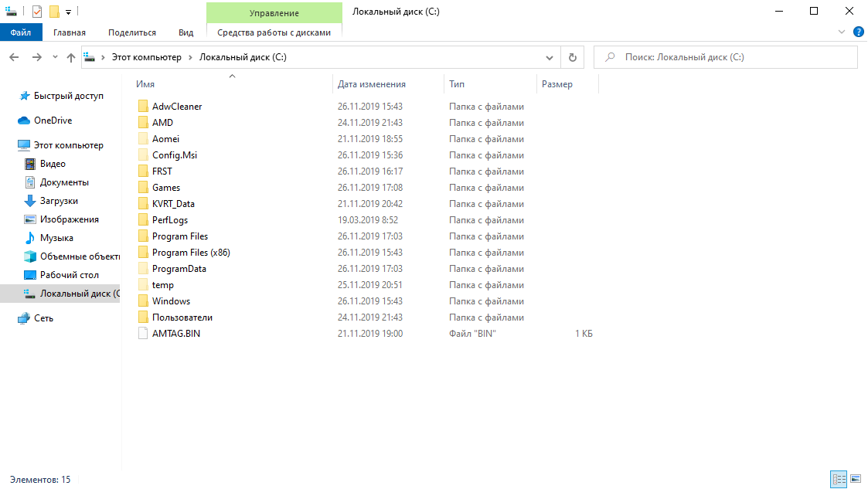
Task: Select the Aomei folder icon
Action: (143, 139)
